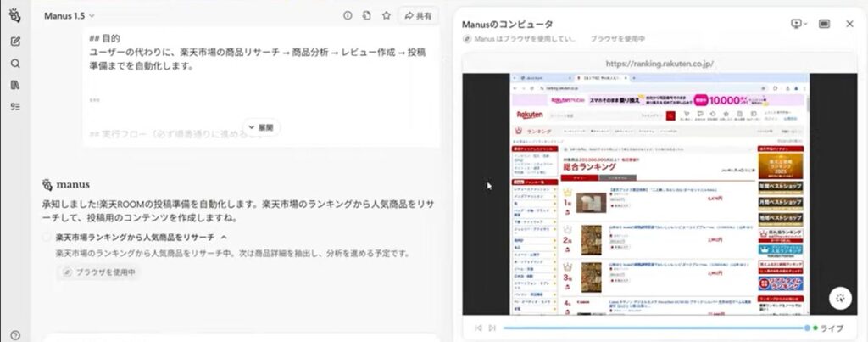Toggle the panel layout icon next to close
This screenshot has height=342, width=868.
point(824,23)
